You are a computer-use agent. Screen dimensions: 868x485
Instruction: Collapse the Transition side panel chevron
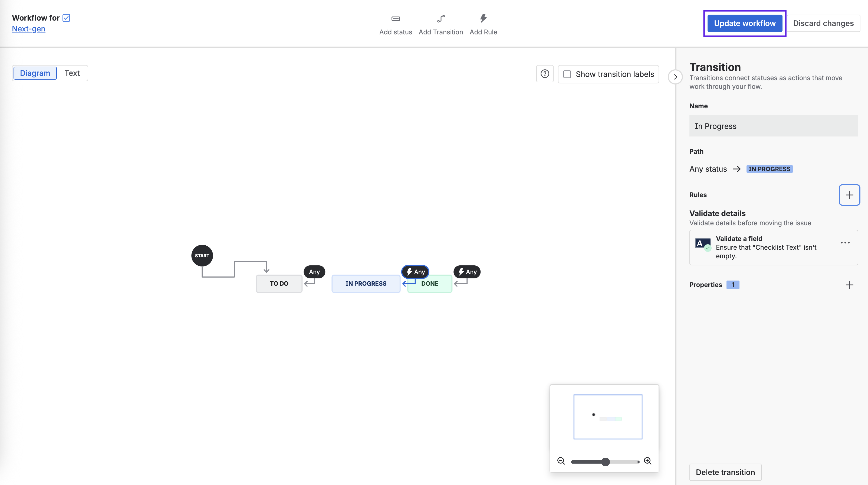tap(675, 77)
